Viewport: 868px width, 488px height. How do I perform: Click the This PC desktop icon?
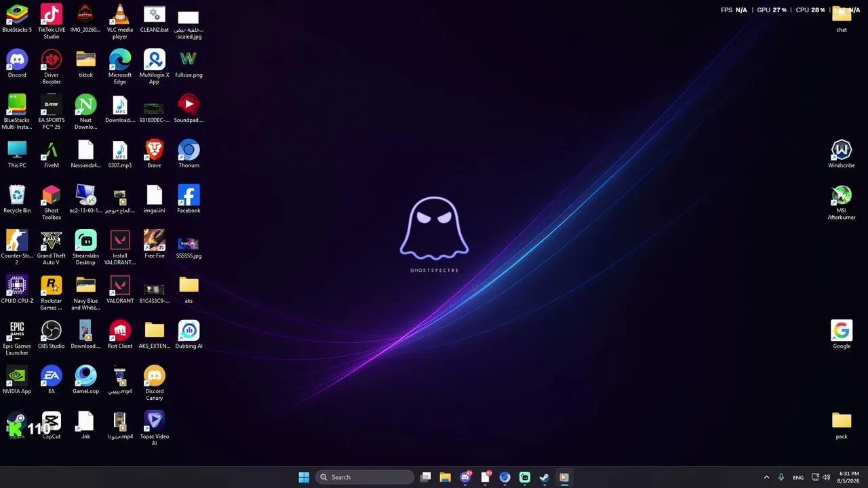tap(17, 155)
